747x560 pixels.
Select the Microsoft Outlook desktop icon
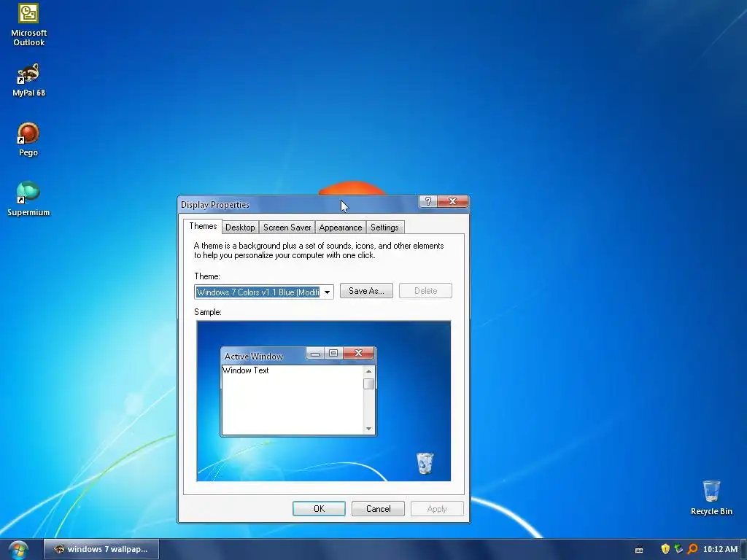click(28, 25)
